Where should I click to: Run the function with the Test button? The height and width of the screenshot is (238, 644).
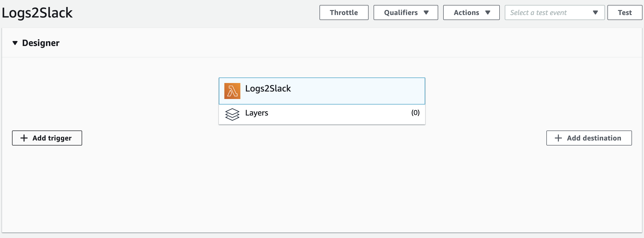click(624, 12)
